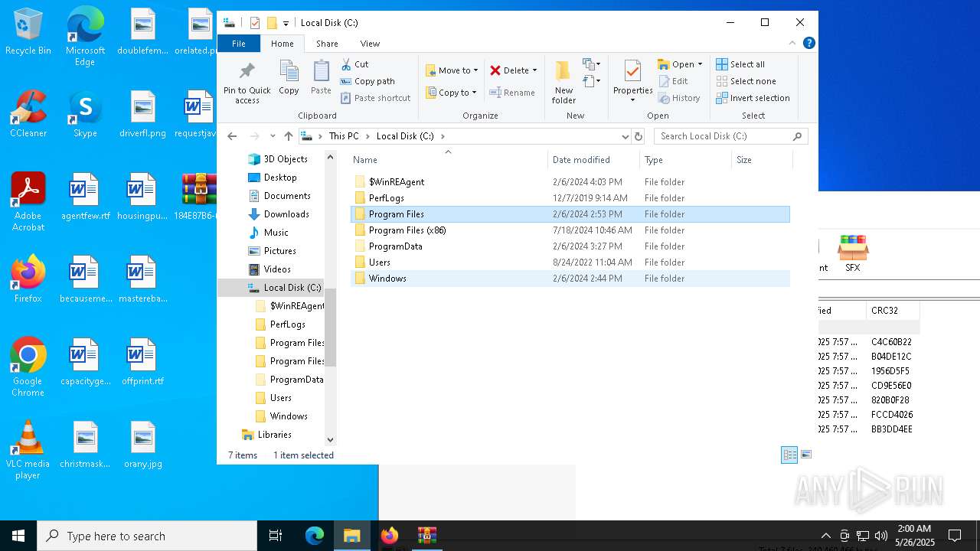Click the Rename ribbon command
This screenshot has height=551, width=980.
[512, 93]
